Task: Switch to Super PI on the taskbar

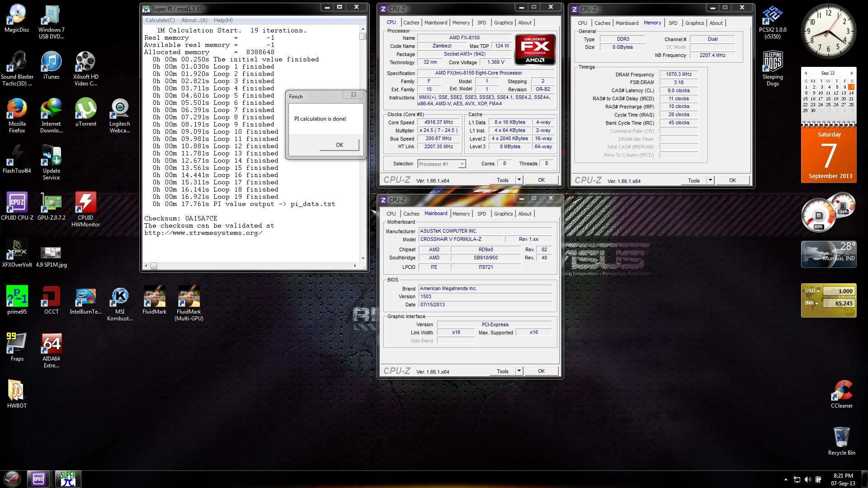Action: tap(68, 479)
